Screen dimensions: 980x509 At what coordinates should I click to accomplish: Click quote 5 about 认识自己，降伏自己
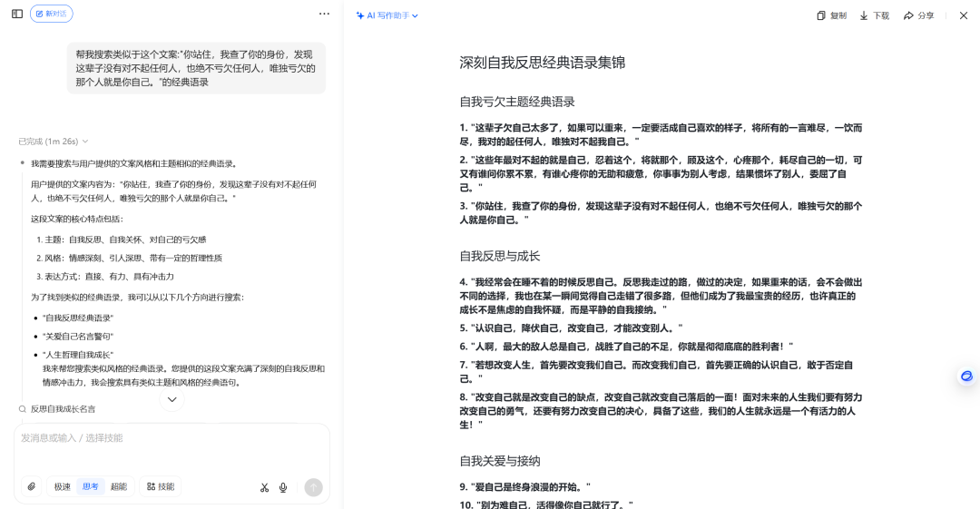tap(572, 328)
